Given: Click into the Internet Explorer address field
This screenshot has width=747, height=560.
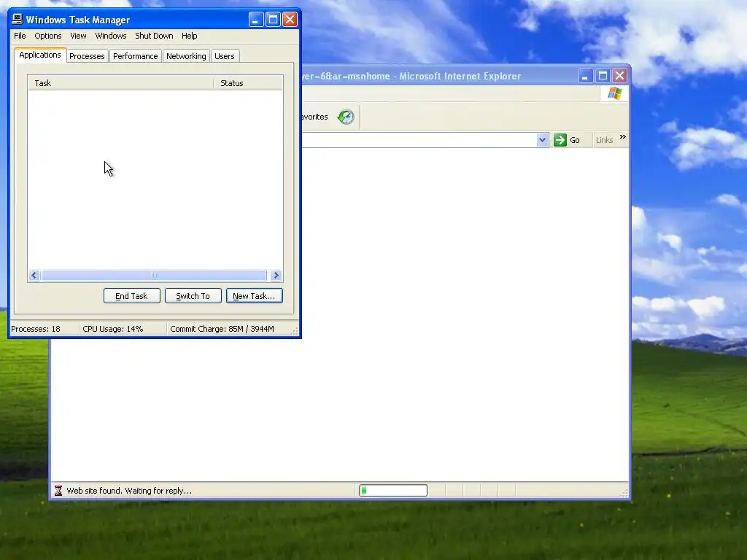Looking at the screenshot, I should pyautogui.click(x=419, y=140).
